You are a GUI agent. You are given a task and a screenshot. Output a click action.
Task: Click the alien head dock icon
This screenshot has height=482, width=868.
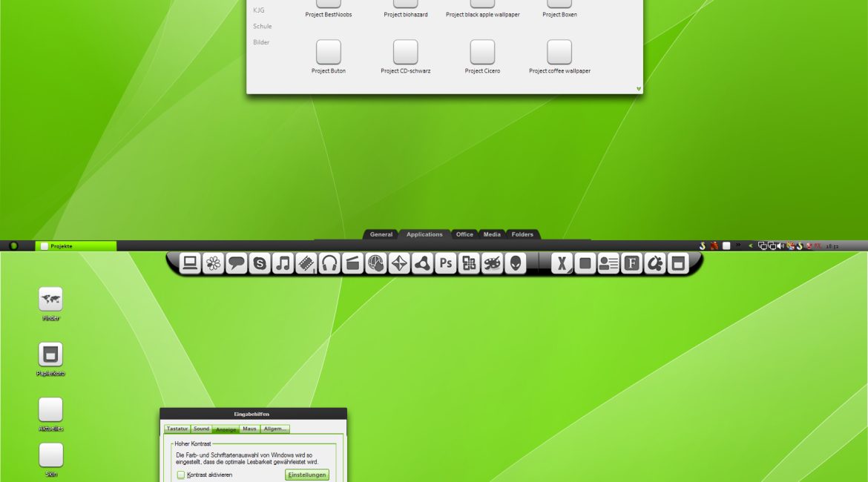pyautogui.click(x=515, y=263)
